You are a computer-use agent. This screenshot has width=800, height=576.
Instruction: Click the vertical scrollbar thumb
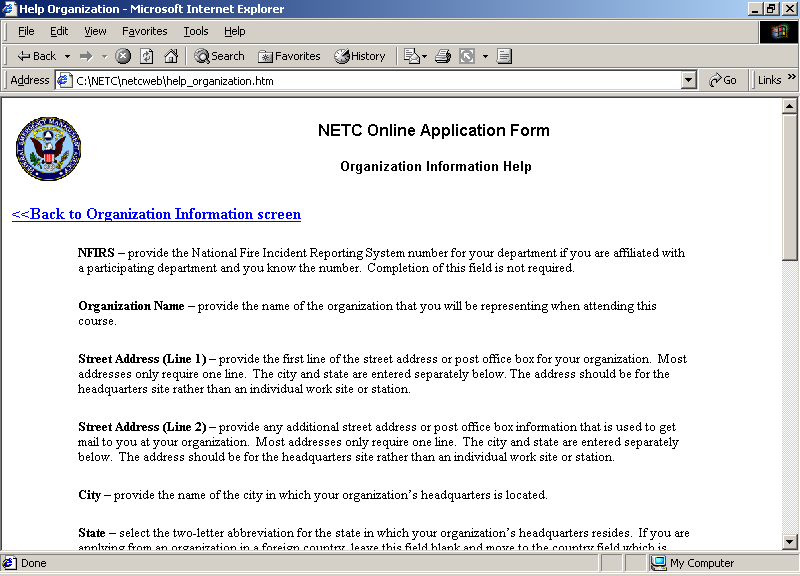789,188
